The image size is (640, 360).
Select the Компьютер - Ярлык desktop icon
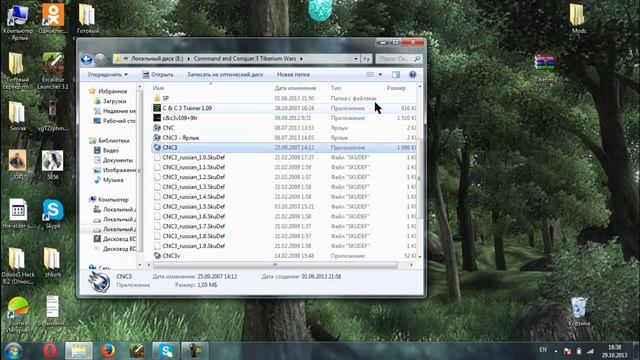tap(18, 21)
